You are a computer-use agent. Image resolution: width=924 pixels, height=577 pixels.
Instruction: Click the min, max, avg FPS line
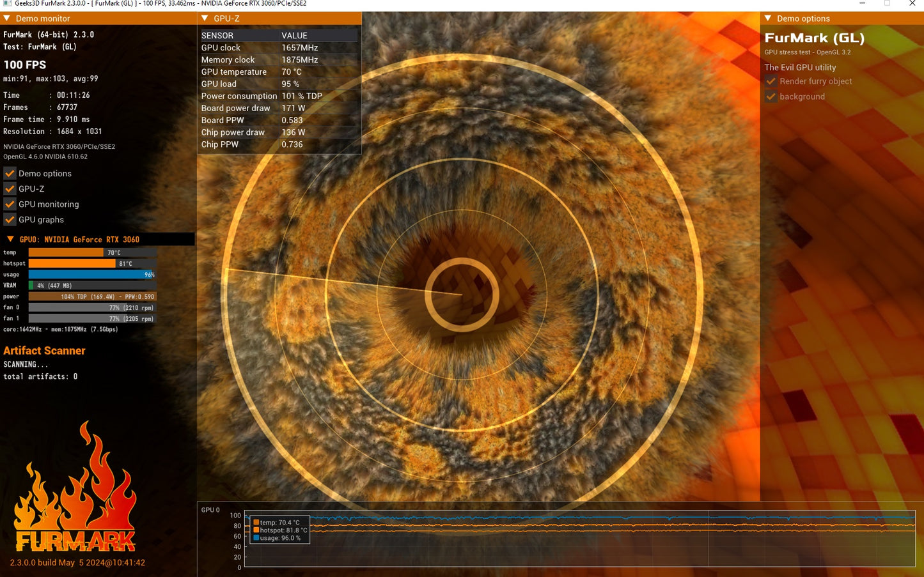51,79
